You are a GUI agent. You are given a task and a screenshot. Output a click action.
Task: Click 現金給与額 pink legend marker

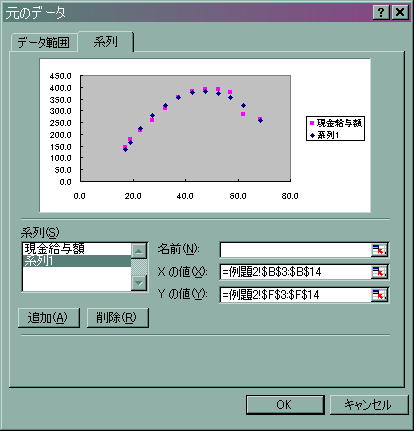pos(312,123)
